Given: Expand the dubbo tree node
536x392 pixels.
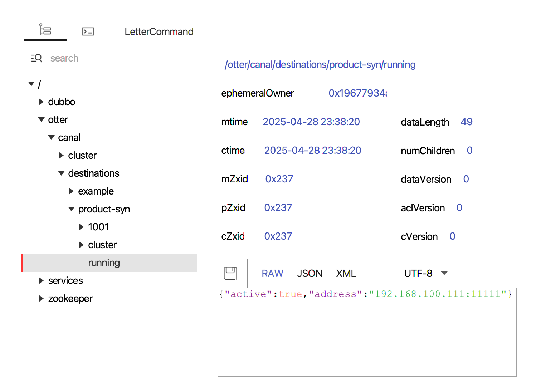Looking at the screenshot, I should coord(42,102).
